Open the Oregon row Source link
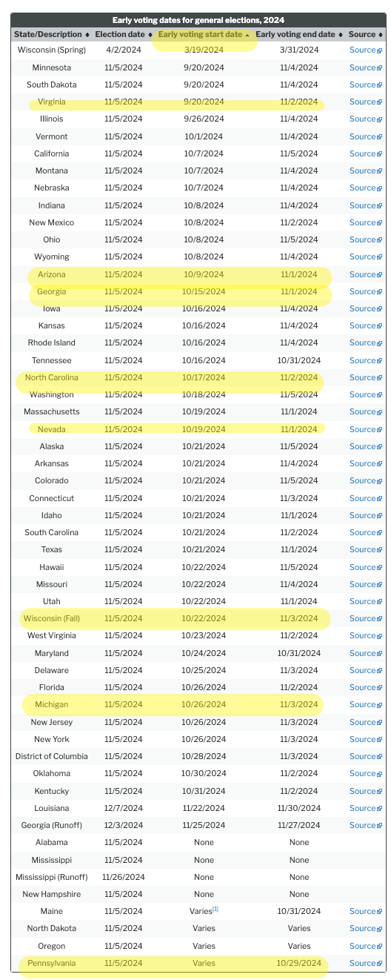Image resolution: width=391 pixels, height=980 pixels. coord(365,946)
